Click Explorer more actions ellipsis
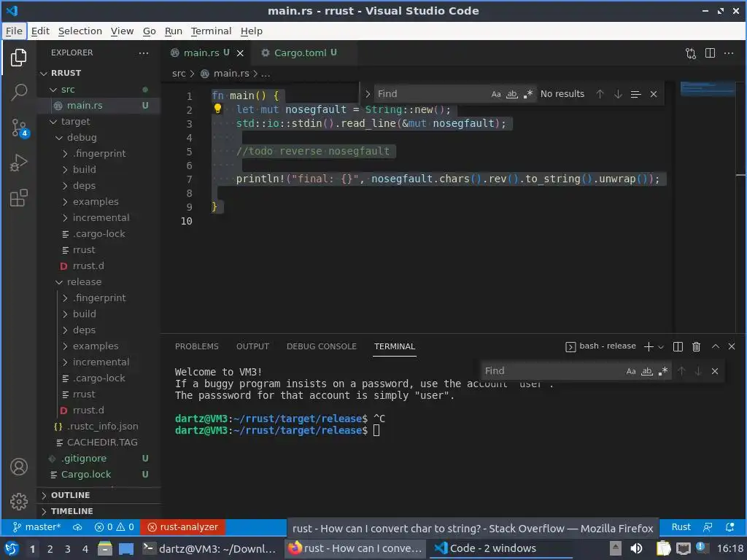Screen dimensions: 747x560 pos(144,52)
